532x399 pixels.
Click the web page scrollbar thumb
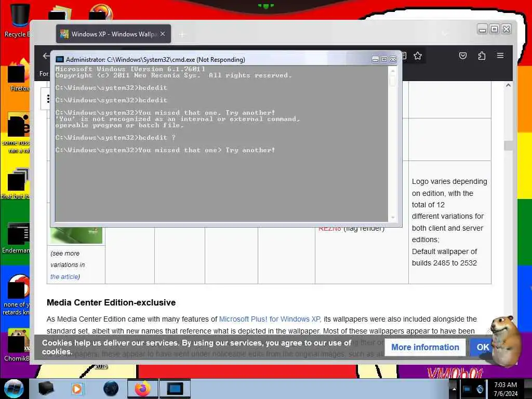(508, 145)
